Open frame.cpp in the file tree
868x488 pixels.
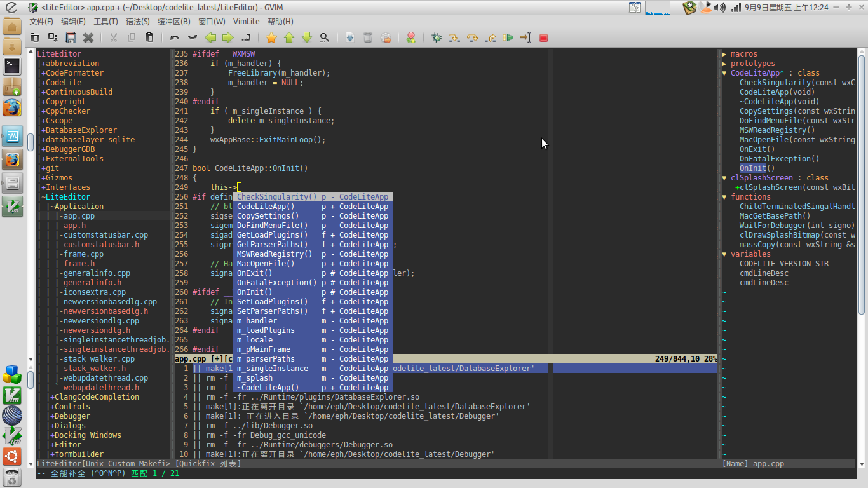[83, 254]
